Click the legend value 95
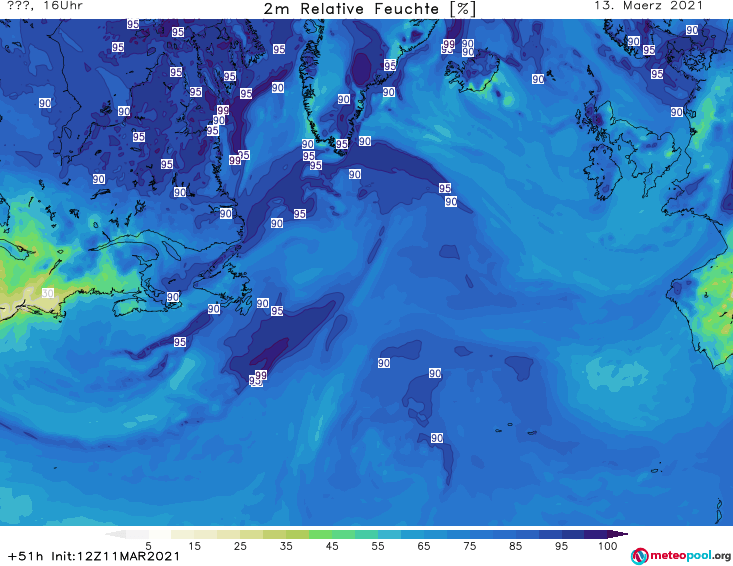 click(561, 546)
